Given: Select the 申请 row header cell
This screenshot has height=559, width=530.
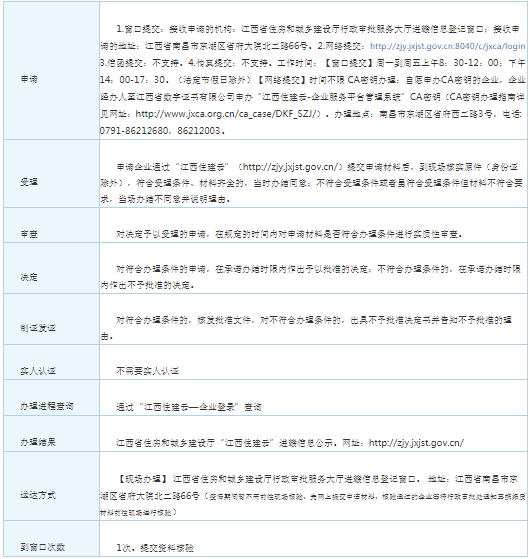Looking at the screenshot, I should point(51,71).
